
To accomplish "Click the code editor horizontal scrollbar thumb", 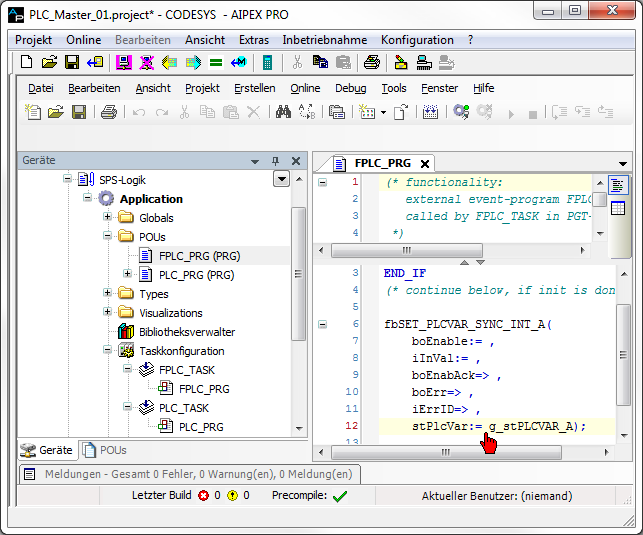I will click(x=446, y=452).
